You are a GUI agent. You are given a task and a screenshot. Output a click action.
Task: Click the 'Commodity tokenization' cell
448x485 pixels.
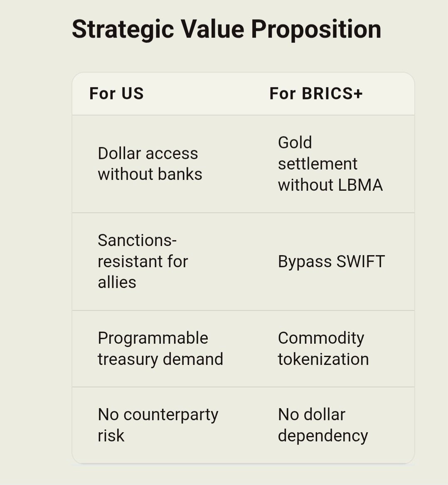click(323, 349)
